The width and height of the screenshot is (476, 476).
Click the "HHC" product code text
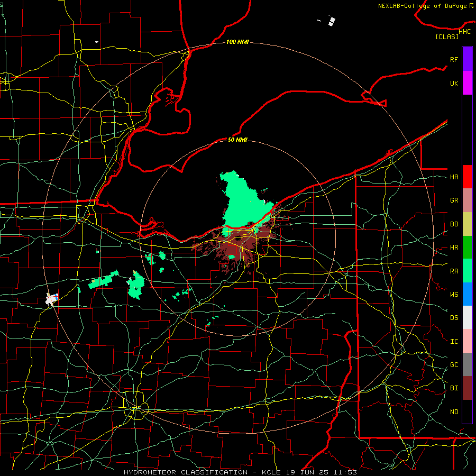[x=464, y=32]
